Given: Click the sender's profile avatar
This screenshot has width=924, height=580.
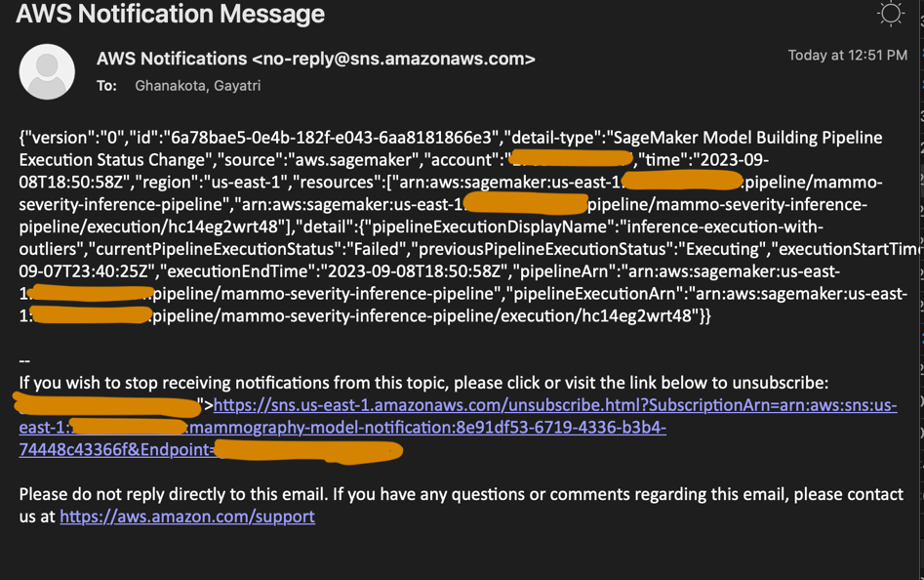Looking at the screenshot, I should click(47, 71).
